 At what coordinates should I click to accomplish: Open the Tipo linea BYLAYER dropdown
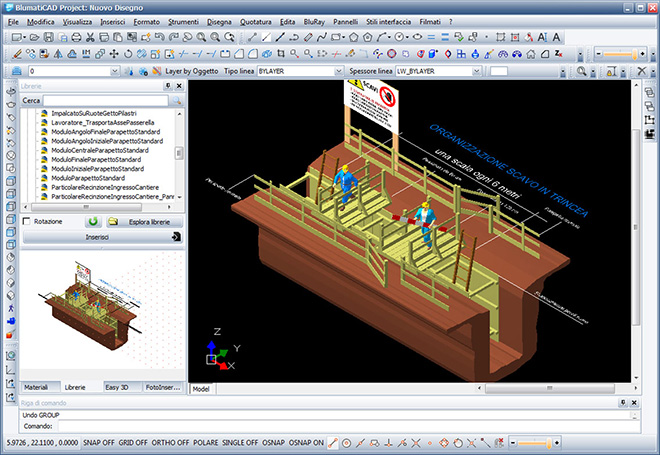(x=338, y=72)
